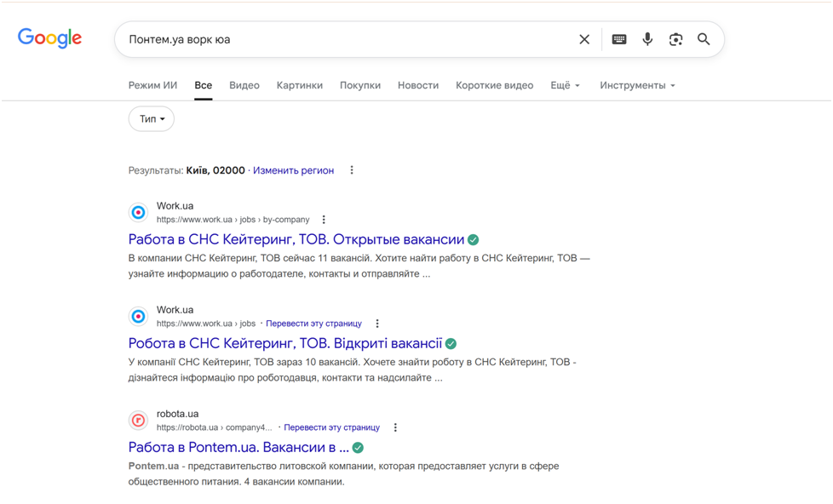Click the Изменить регион link
The height and width of the screenshot is (504, 833).
tap(293, 170)
